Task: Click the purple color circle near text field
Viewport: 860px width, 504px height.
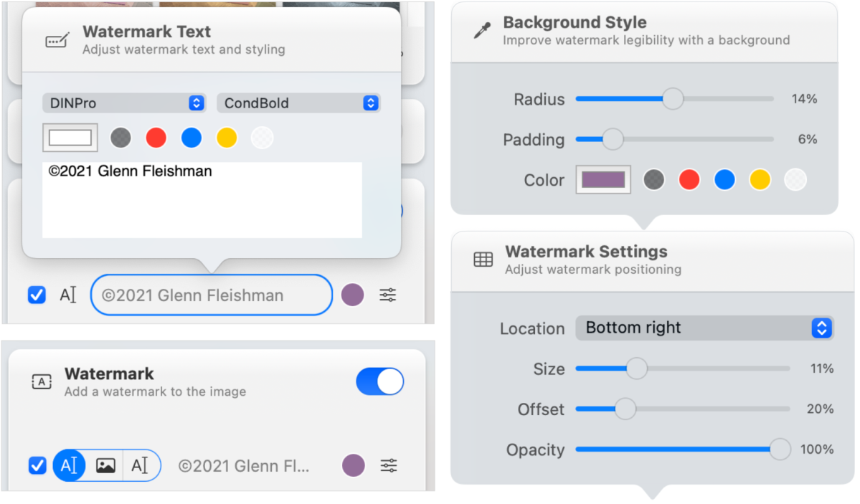Action: coord(353,295)
